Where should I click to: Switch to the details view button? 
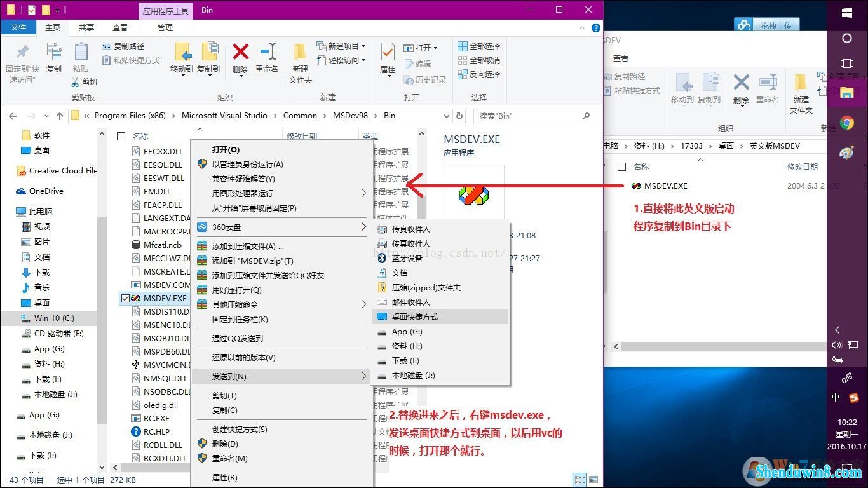[x=580, y=479]
